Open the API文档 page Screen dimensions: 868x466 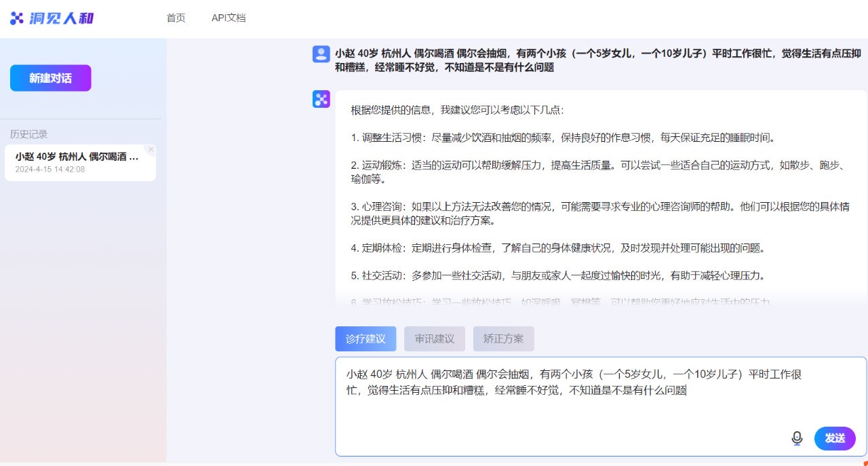coord(229,18)
